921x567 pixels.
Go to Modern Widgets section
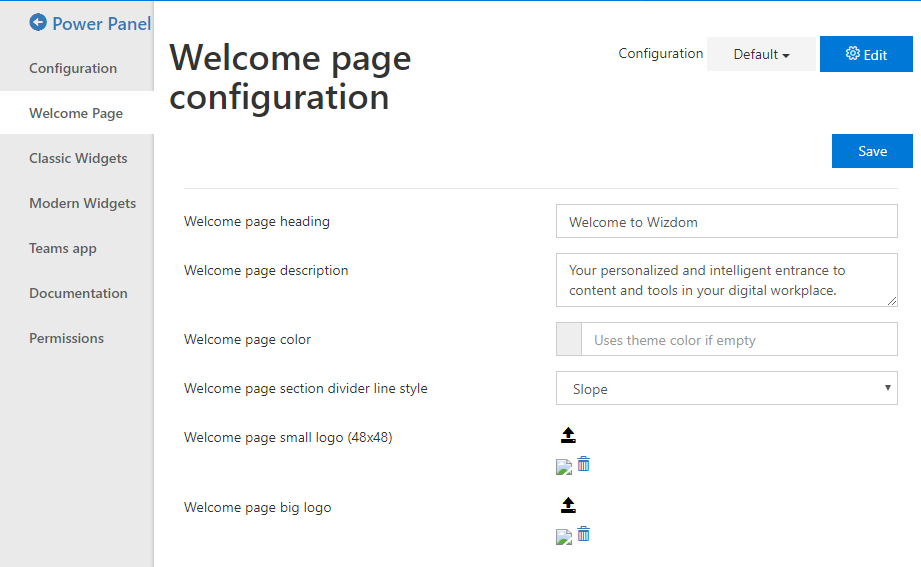(x=82, y=203)
